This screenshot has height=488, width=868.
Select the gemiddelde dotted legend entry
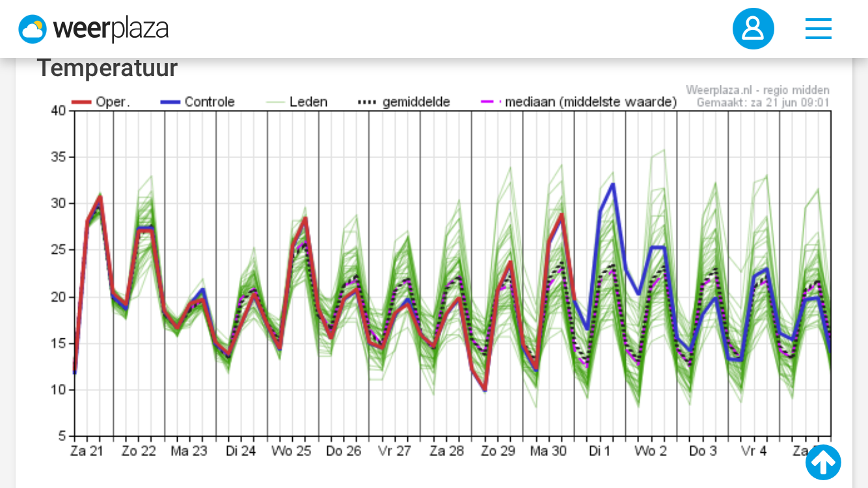[404, 102]
